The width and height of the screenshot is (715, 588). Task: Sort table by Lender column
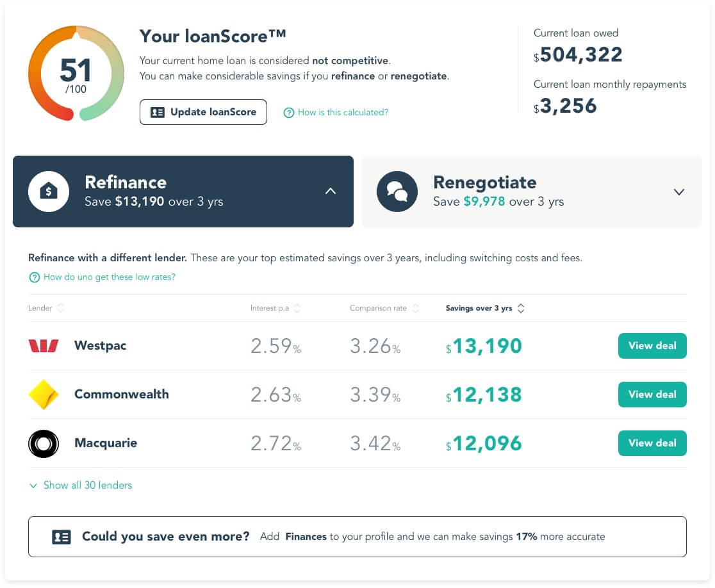46,308
